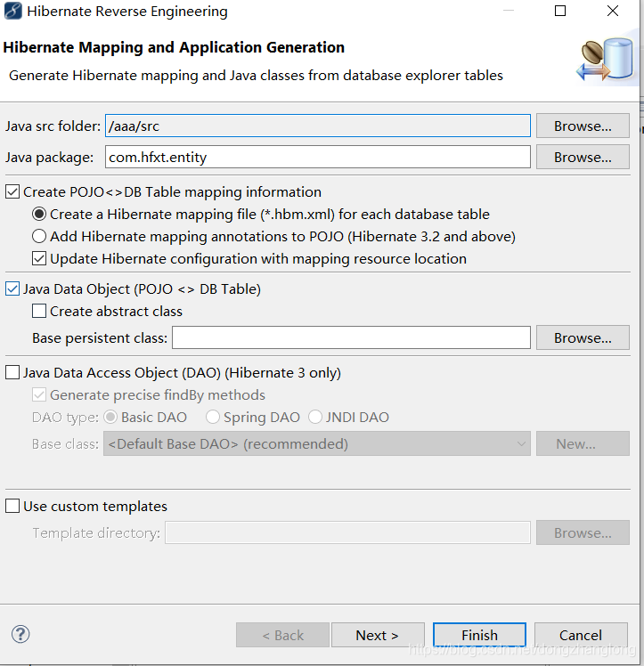Browse for Template directory
644x666 pixels.
click(583, 532)
